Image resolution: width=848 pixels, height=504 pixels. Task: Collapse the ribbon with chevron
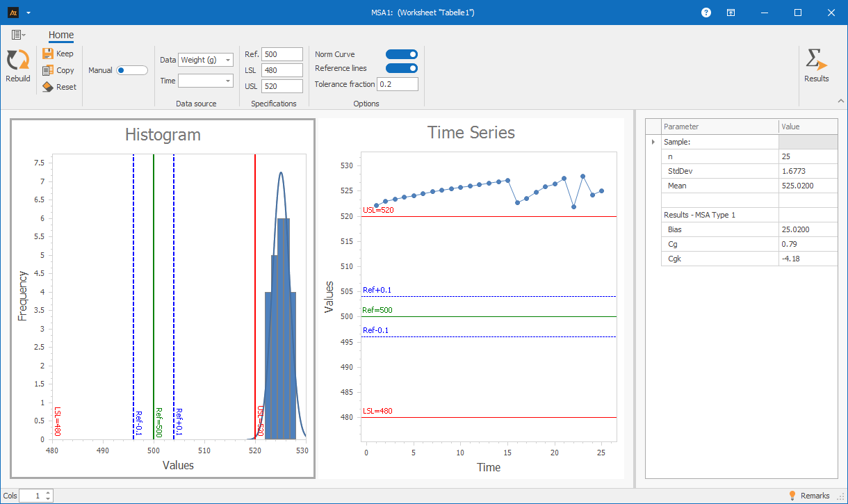point(840,101)
